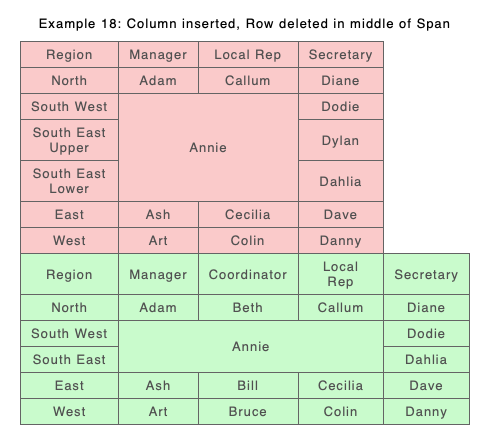This screenshot has height=441, width=494.
Task: Select the merged Annie cell in pink table
Action: (208, 147)
